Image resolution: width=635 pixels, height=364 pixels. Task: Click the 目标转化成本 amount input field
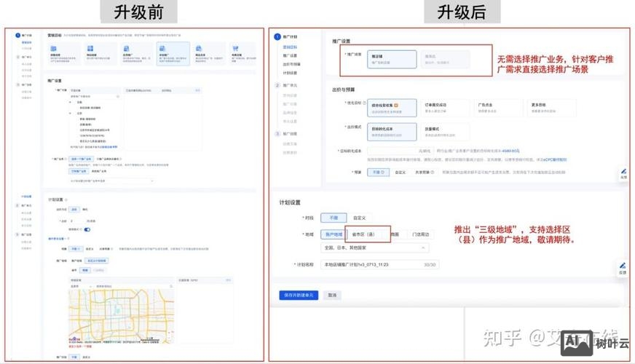click(x=400, y=151)
